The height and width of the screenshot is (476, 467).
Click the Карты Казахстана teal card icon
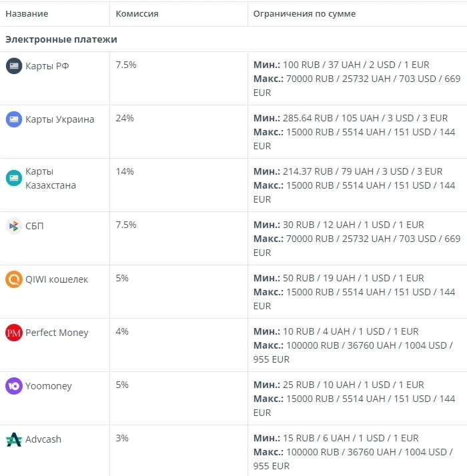pyautogui.click(x=14, y=178)
